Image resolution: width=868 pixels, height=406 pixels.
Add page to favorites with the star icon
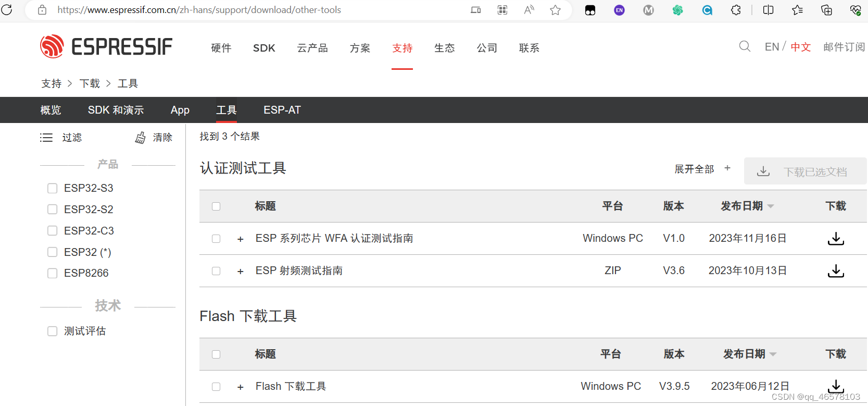pyautogui.click(x=556, y=10)
